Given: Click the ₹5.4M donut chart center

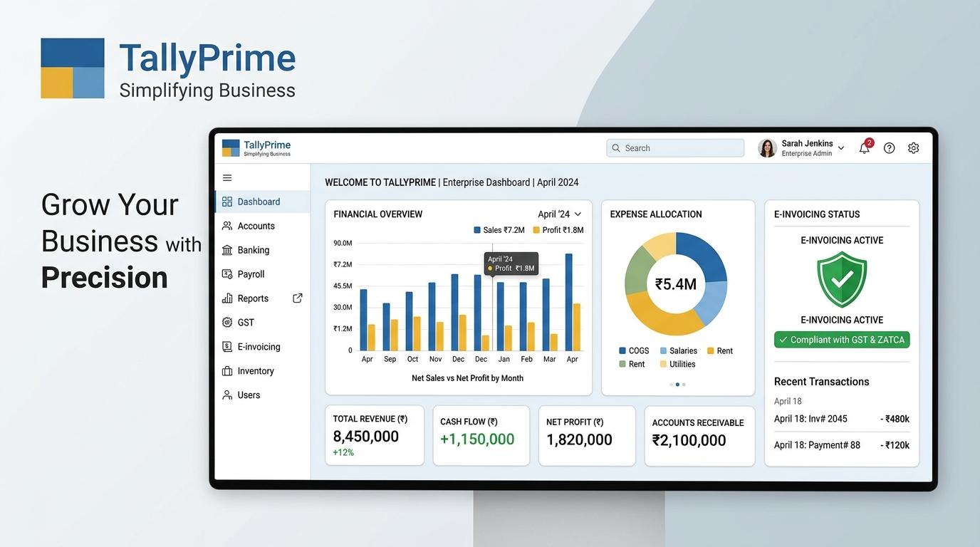Looking at the screenshot, I should [676, 284].
